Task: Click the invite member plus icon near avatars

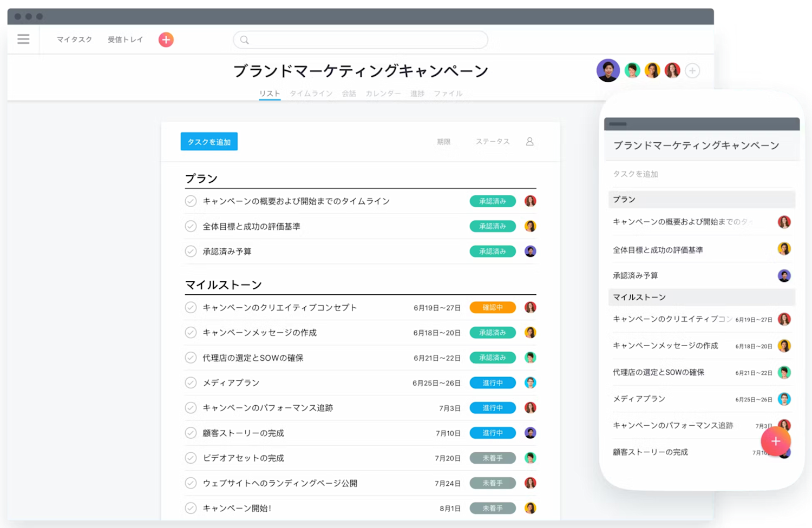Action: pos(692,70)
